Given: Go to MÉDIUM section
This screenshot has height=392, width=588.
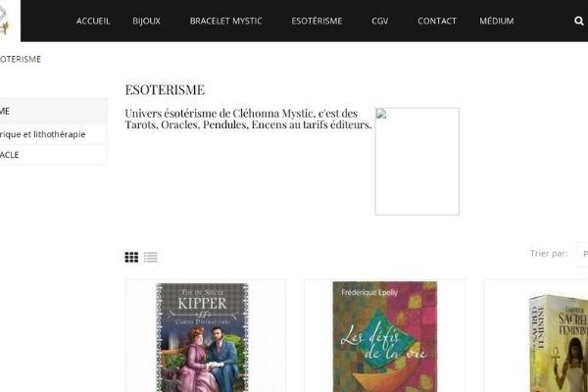Looking at the screenshot, I should coord(497,21).
